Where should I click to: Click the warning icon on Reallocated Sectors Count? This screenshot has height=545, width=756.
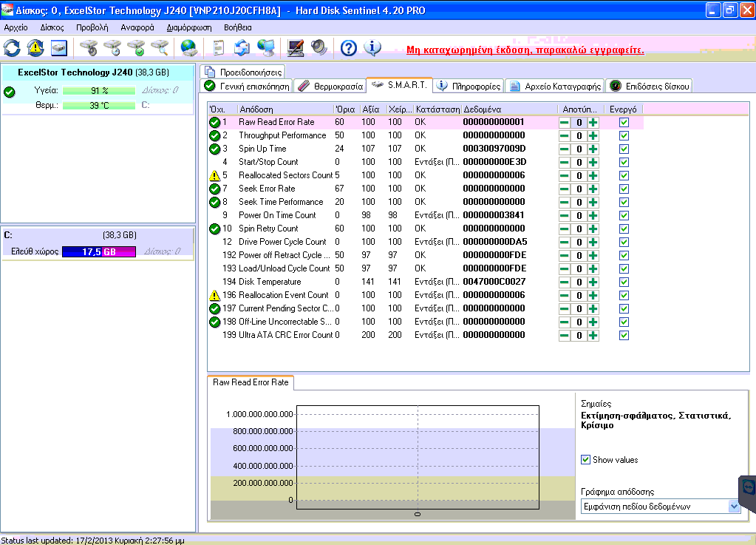(214, 175)
